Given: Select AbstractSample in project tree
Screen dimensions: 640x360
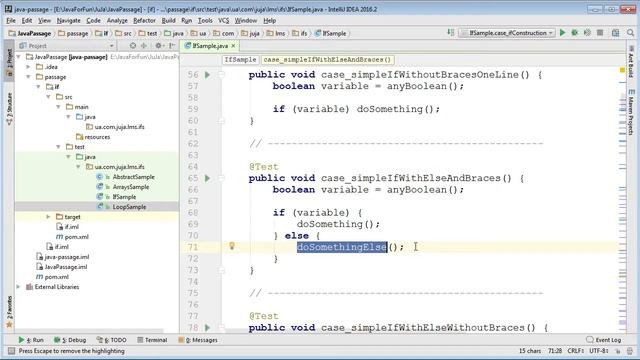Looking at the screenshot, I should [133, 177].
